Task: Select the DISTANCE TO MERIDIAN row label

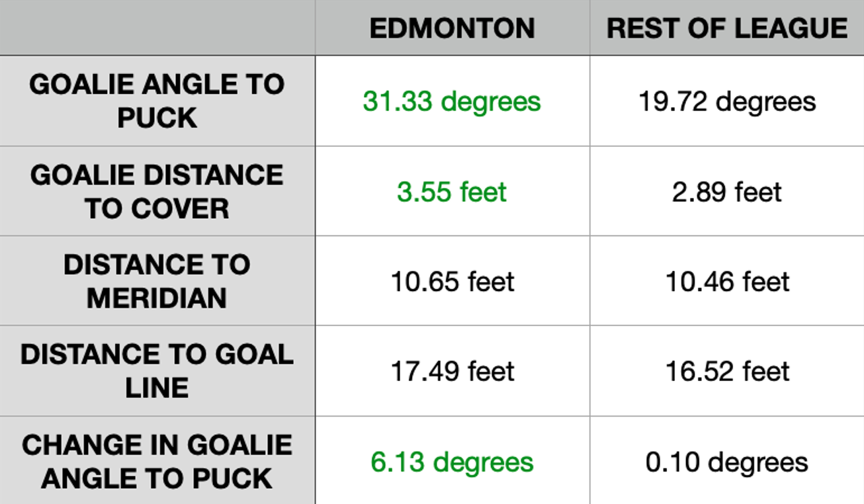Action: (x=157, y=281)
